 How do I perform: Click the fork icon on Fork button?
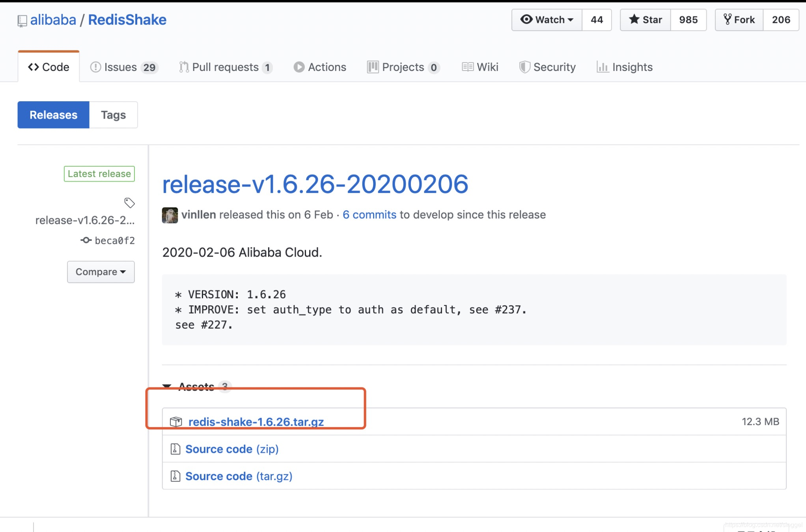coord(728,19)
